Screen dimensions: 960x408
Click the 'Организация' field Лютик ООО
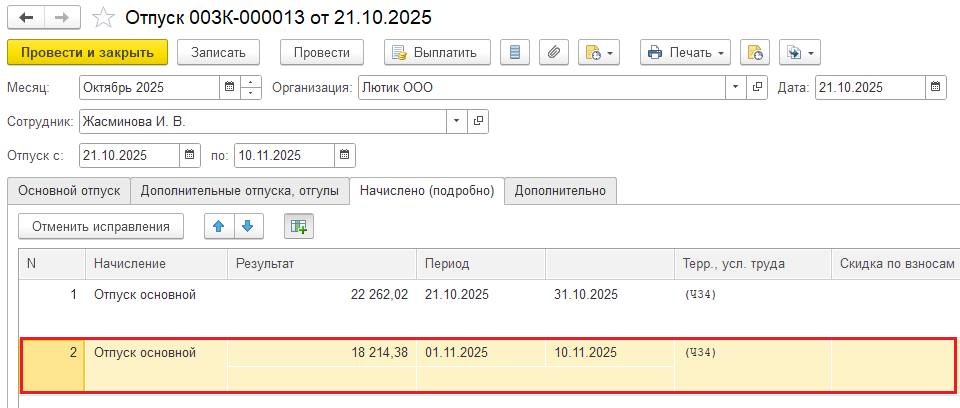point(542,88)
